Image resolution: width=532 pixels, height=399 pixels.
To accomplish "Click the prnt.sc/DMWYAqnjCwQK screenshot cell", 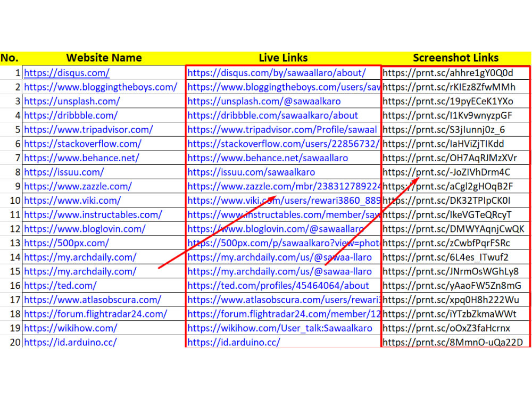I will tap(456, 229).
